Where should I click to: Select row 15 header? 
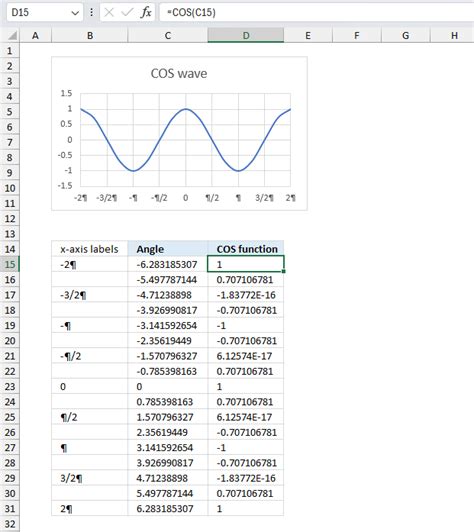[x=10, y=264]
